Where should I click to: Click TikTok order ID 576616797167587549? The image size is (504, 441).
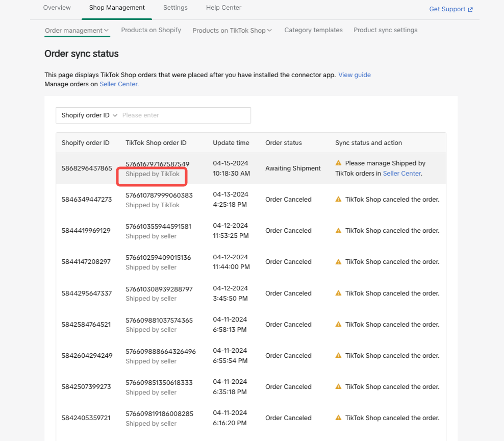pyautogui.click(x=158, y=164)
